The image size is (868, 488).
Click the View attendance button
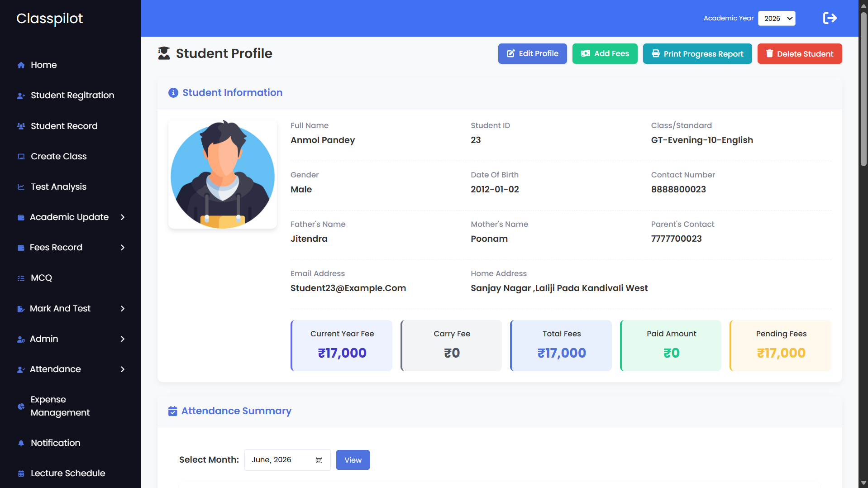coord(353,460)
